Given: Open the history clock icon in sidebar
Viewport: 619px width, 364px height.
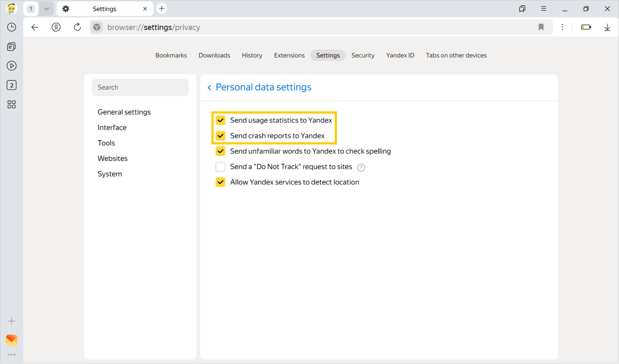Looking at the screenshot, I should point(11,27).
